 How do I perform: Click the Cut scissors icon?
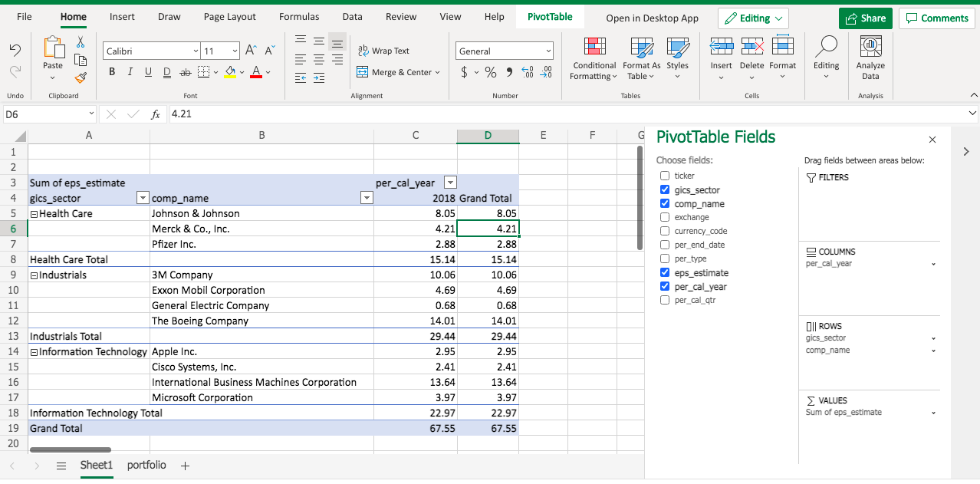pos(80,44)
